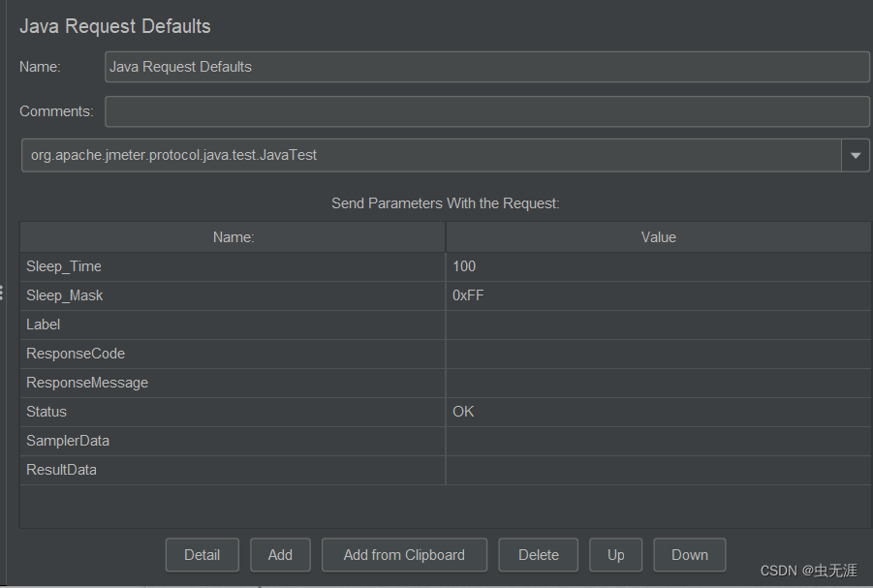873x588 pixels.
Task: Select the Sleep_Mask parameter name cell
Action: pyautogui.click(x=233, y=295)
